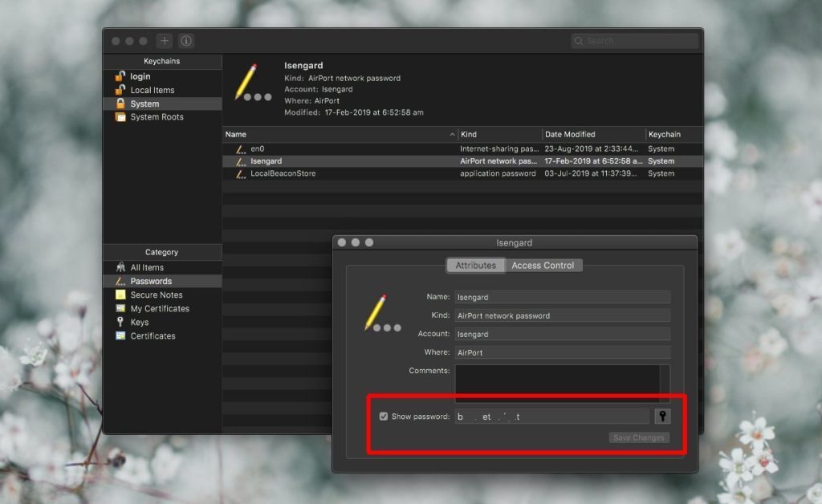Screen dimensions: 822x504
Task: Select the Keys category
Action: click(140, 322)
